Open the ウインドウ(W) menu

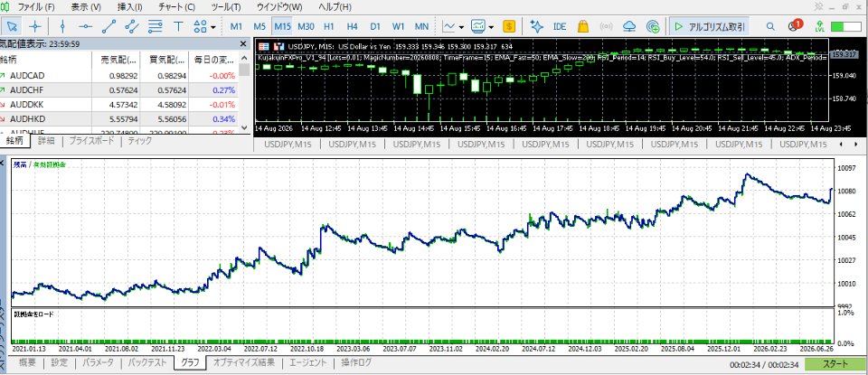tap(279, 7)
